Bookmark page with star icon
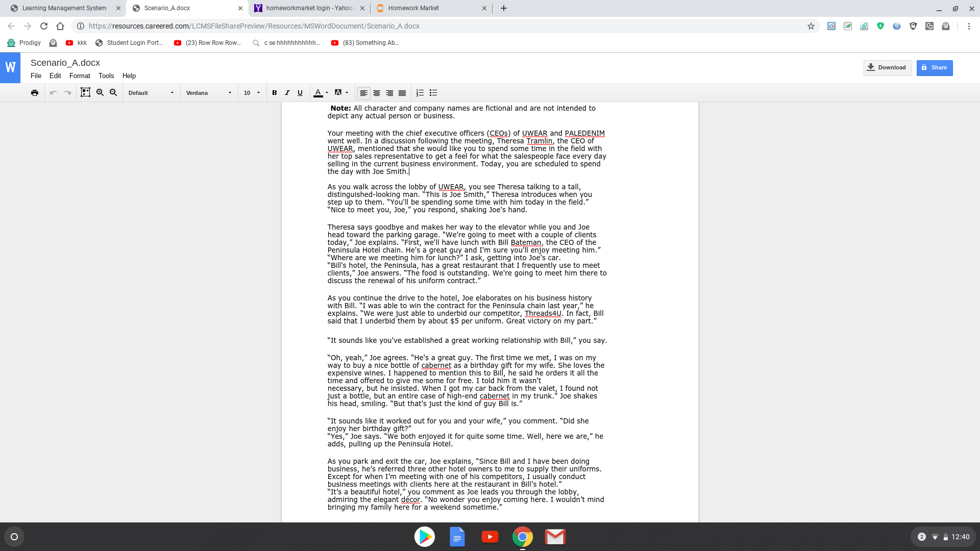 pos(811,26)
